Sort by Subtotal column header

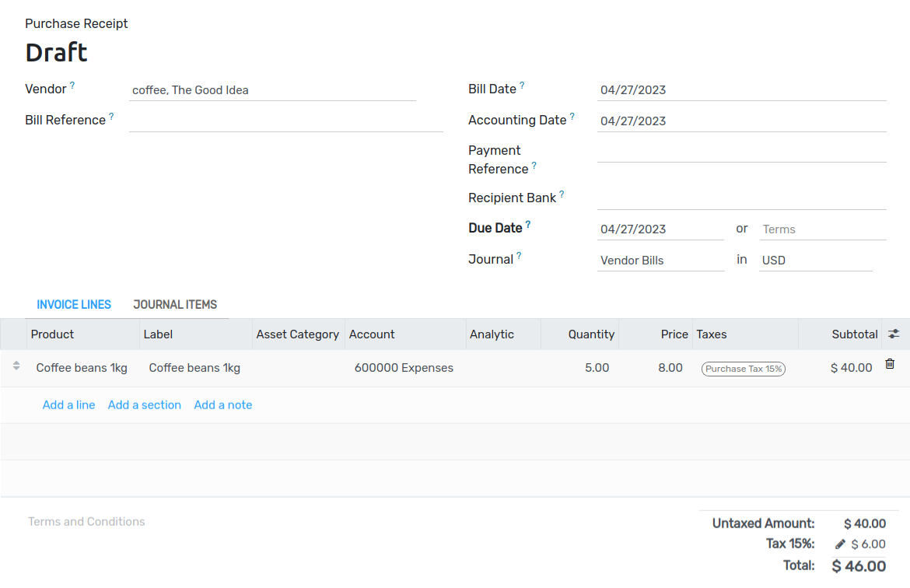(x=840, y=334)
